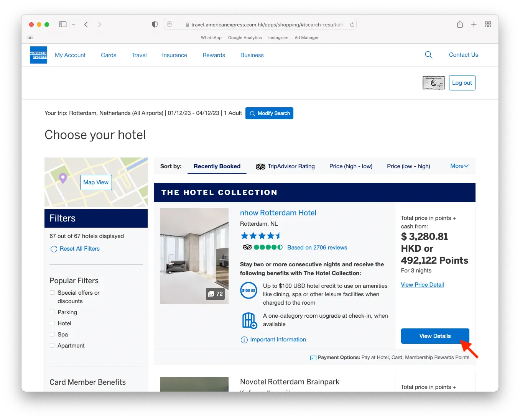The height and width of the screenshot is (420, 520).
Task: Click the map pin on the map
Action: click(x=63, y=178)
